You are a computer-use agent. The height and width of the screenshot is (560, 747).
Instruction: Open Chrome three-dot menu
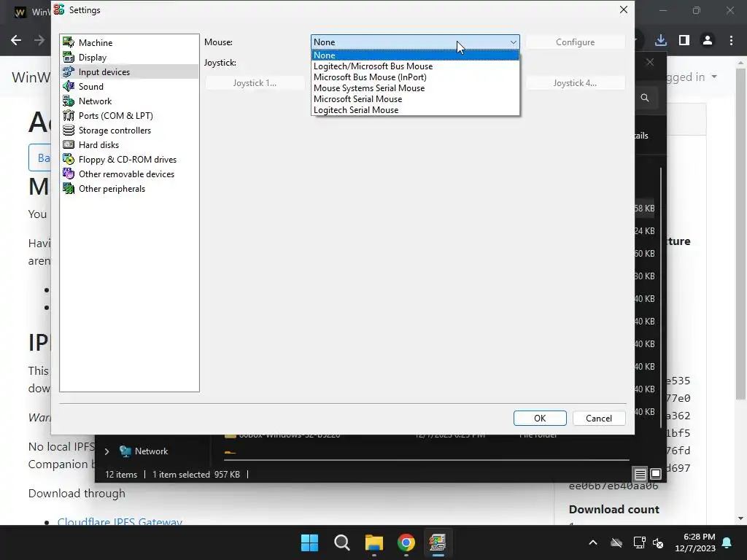pos(731,41)
